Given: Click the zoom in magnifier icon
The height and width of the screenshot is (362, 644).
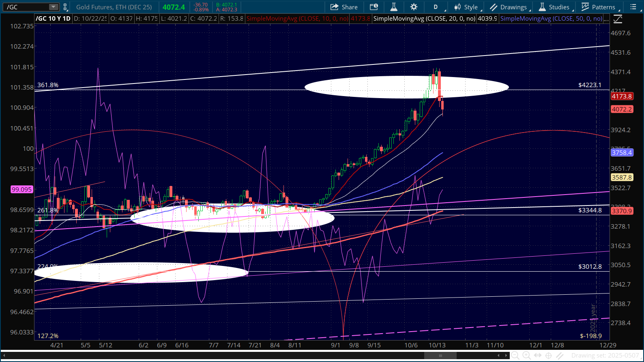Looking at the screenshot, I should 526,356.
